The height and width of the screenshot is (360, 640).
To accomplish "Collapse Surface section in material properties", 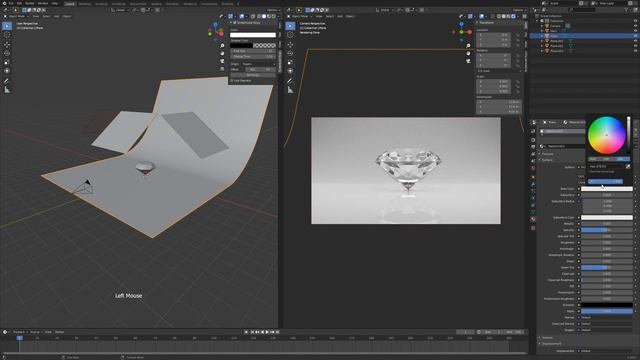I will coord(546,160).
